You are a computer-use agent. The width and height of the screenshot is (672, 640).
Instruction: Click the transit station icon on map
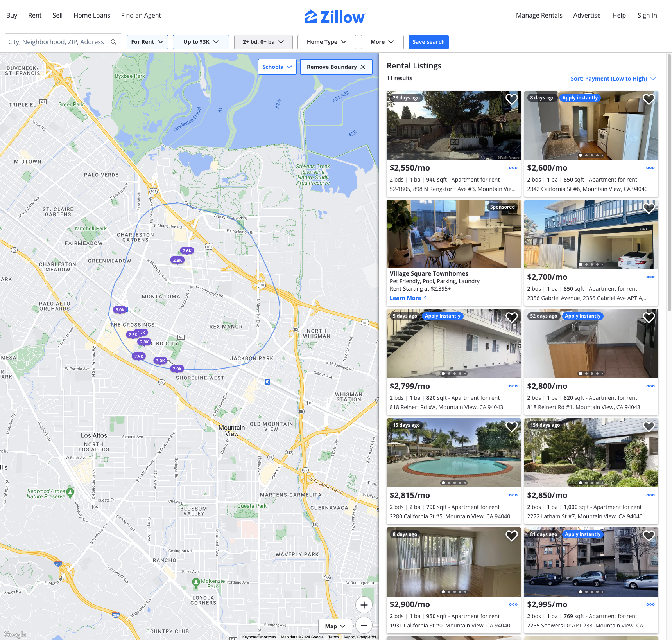267,382
